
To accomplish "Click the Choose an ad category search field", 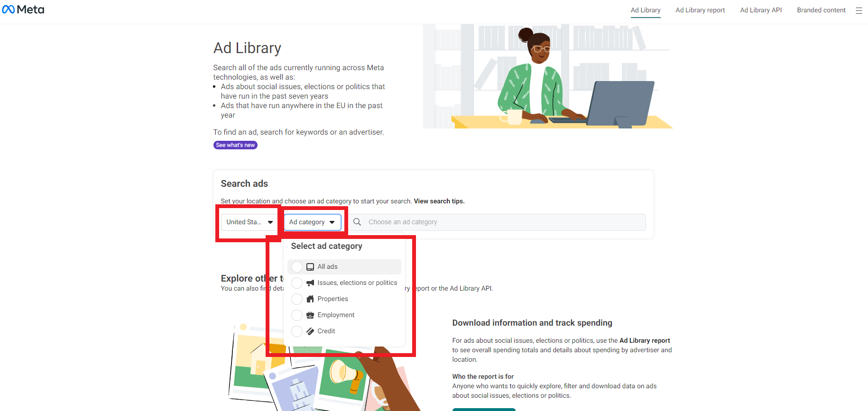I will (498, 222).
